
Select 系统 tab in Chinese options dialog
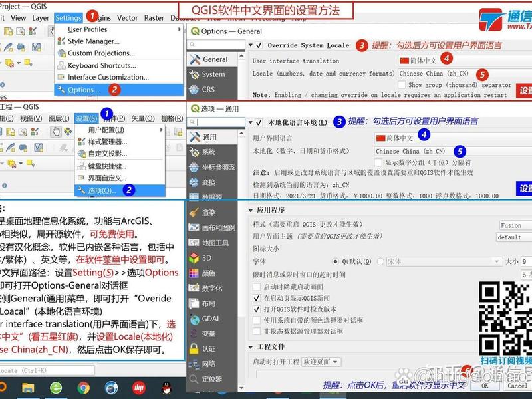[x=212, y=152]
